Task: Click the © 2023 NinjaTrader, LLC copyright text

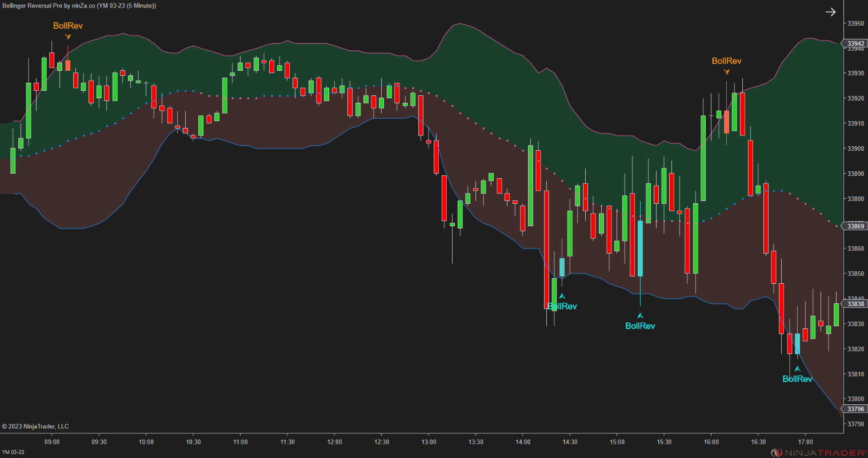Action: point(36,426)
